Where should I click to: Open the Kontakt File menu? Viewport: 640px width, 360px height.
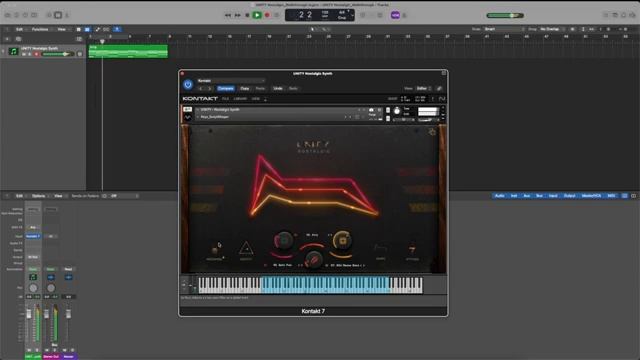[225, 99]
